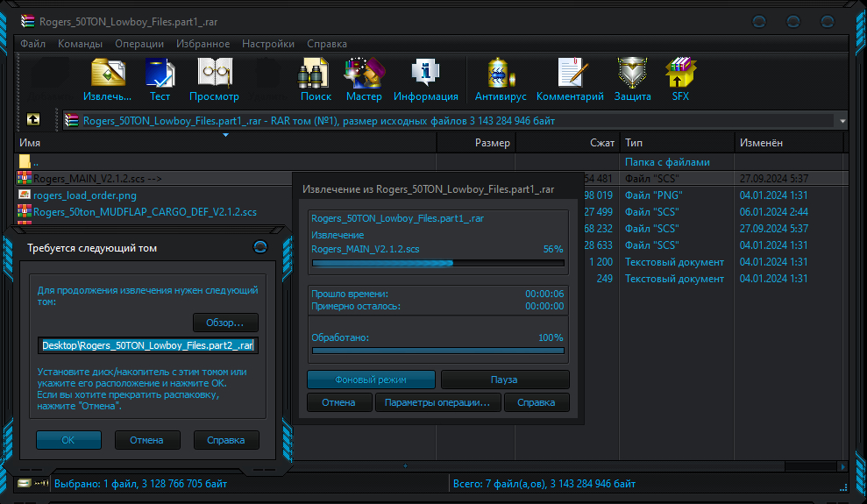Show archive Информация icon

click(x=425, y=73)
